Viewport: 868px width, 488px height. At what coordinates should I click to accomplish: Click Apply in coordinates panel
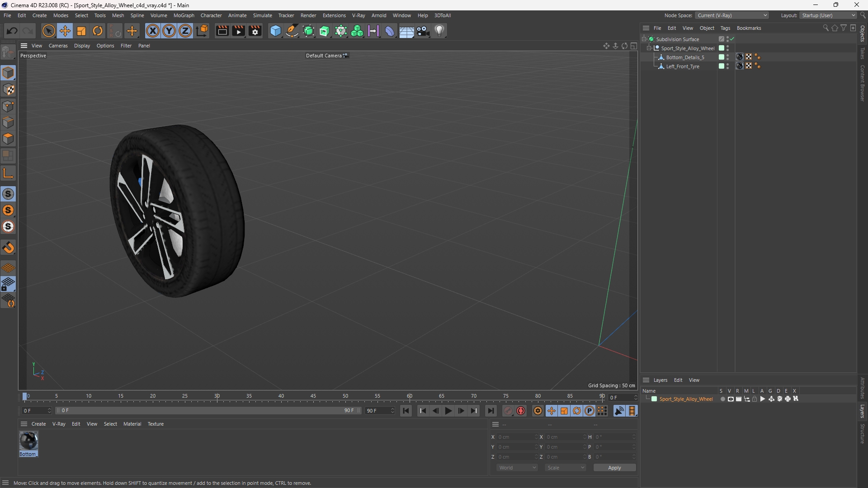click(614, 468)
